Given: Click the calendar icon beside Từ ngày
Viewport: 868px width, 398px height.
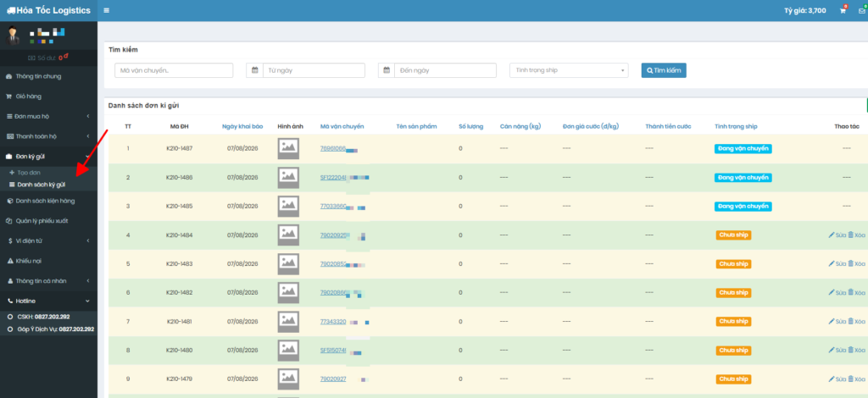Looking at the screenshot, I should click(x=254, y=70).
